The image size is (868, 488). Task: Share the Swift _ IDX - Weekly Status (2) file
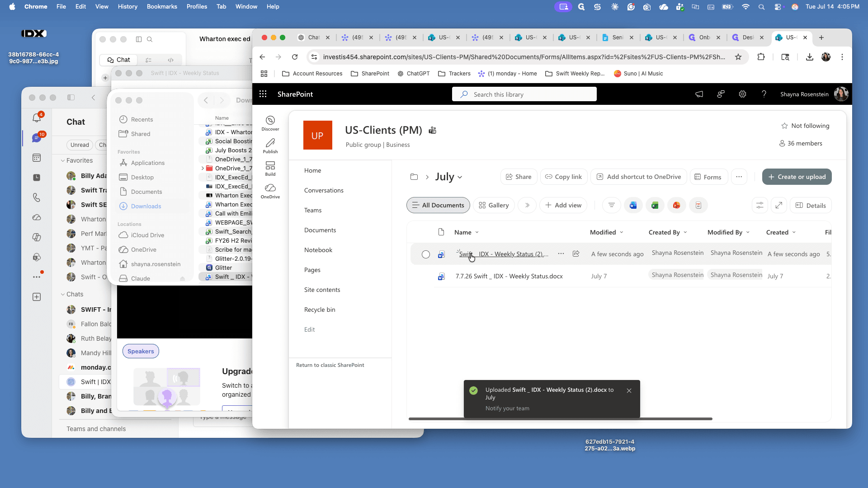576,253
